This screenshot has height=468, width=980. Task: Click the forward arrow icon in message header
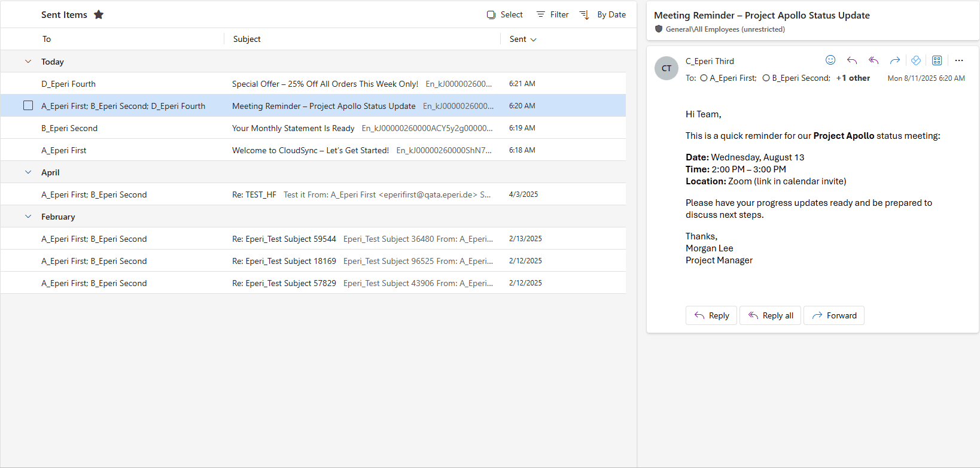pyautogui.click(x=895, y=60)
